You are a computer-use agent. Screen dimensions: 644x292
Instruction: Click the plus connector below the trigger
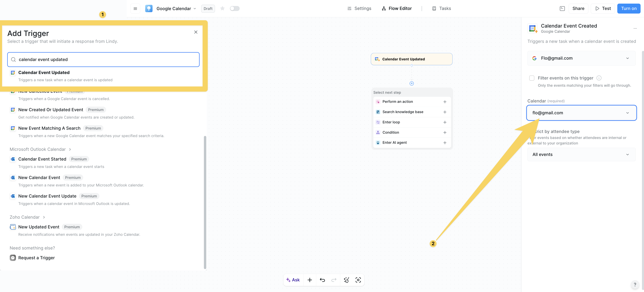(412, 83)
